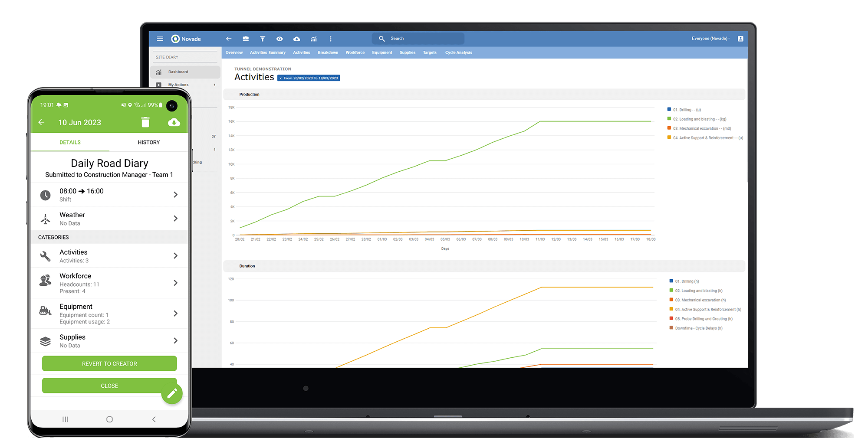Open the HISTORY tab on the phone
Screen dimensions: 868x438
pos(148,142)
